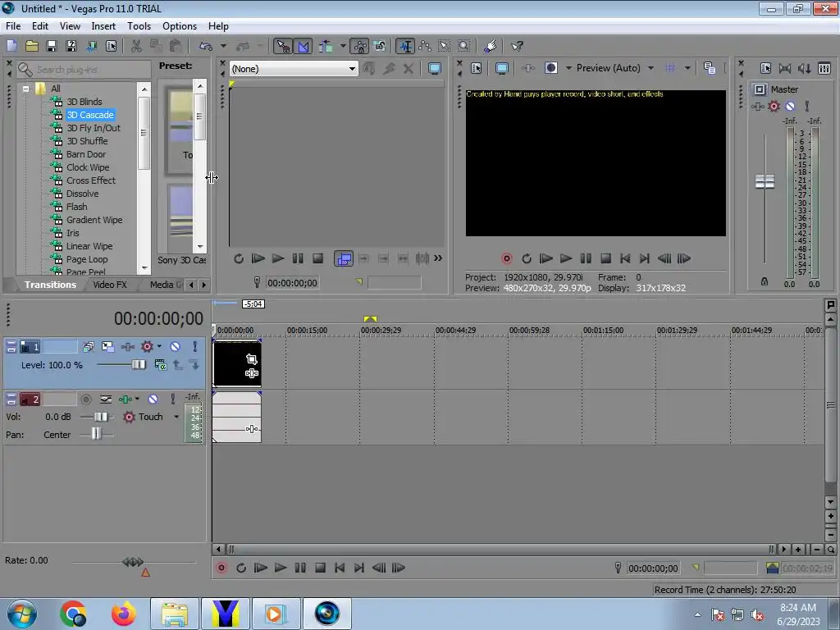Open Project Video Properties icon in preview
The image size is (840, 630).
(477, 68)
